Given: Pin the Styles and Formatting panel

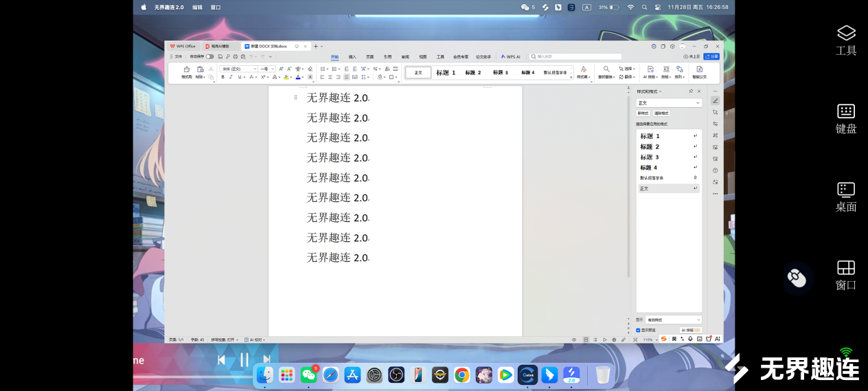Looking at the screenshot, I should coord(691,91).
